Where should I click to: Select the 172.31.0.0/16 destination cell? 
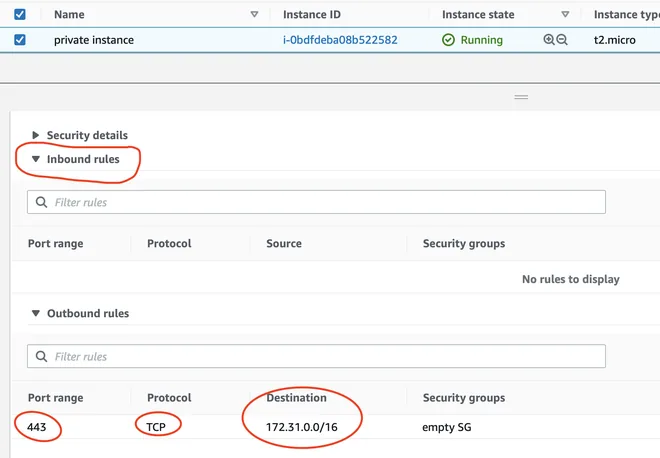click(x=302, y=427)
